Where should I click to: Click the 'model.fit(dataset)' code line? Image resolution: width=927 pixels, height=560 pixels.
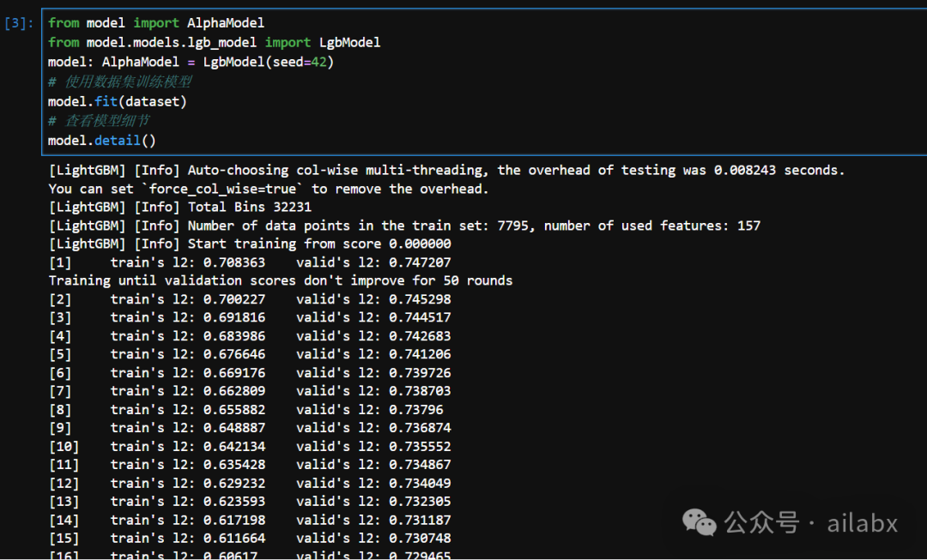[117, 101]
